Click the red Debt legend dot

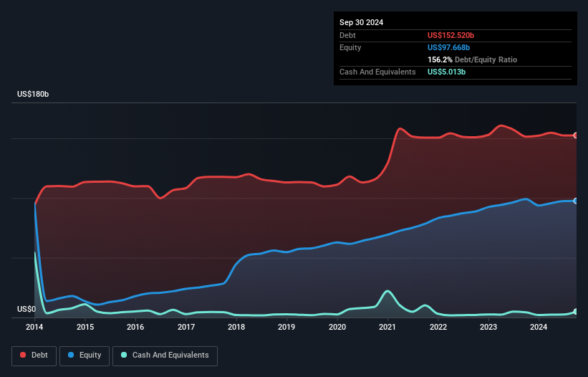click(23, 355)
